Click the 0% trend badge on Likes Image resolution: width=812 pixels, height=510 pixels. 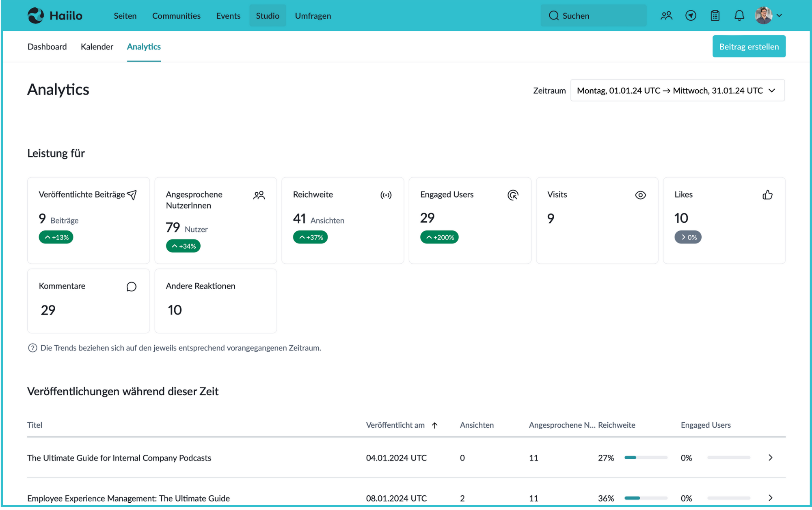[x=688, y=237]
